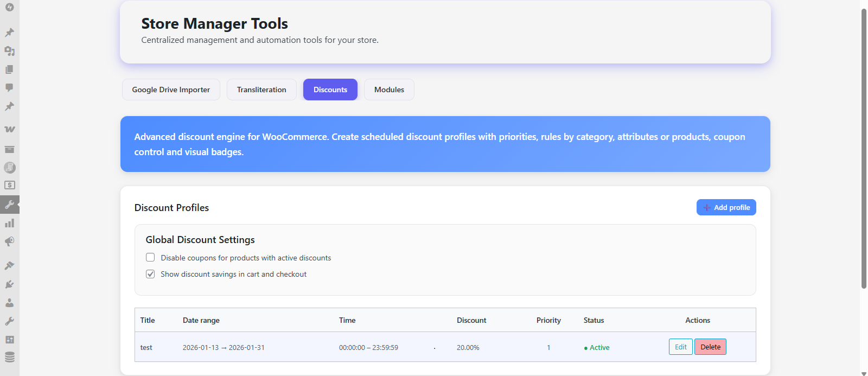The image size is (868, 376).
Task: Click the '00:00:00 – 23:59:59' time cell
Action: (x=368, y=347)
